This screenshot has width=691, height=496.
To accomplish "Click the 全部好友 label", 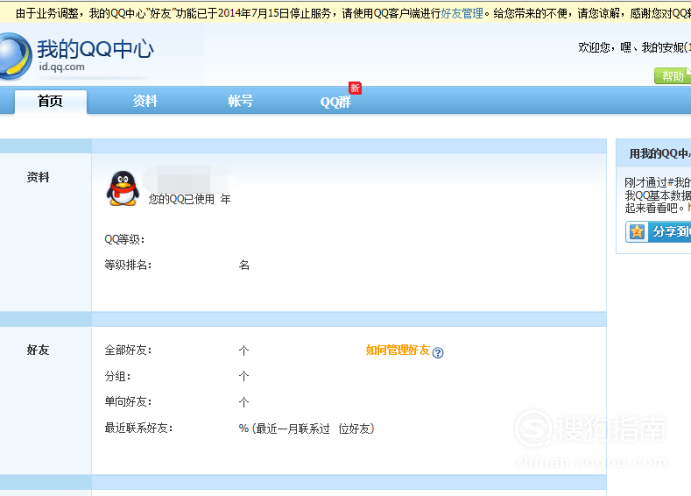I will point(128,350).
